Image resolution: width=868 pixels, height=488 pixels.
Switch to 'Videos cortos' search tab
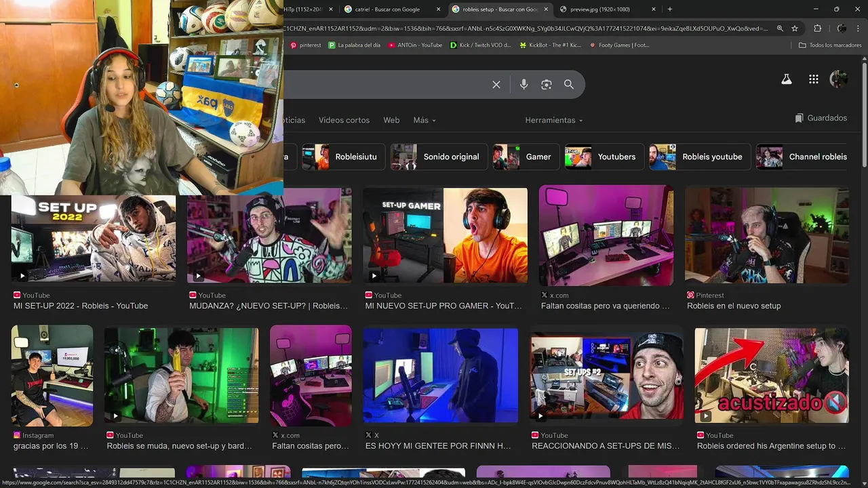click(x=344, y=120)
